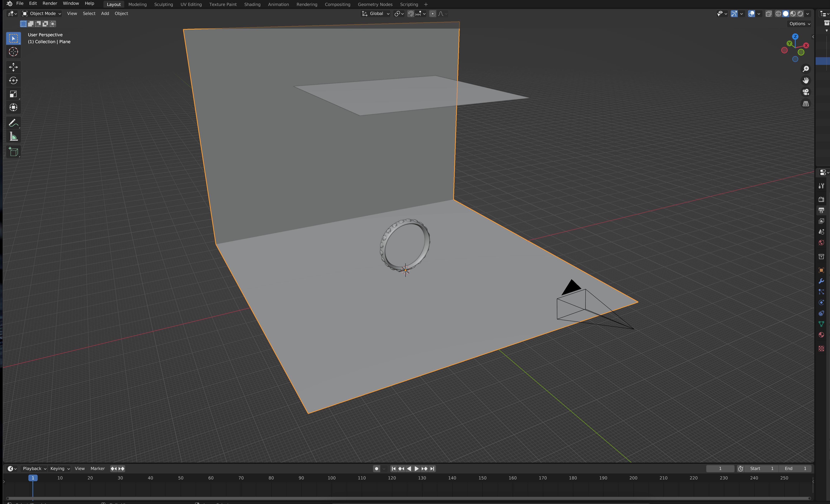This screenshot has width=830, height=504.
Task: Switch to Geometry Nodes workspace tab
Action: (x=375, y=4)
